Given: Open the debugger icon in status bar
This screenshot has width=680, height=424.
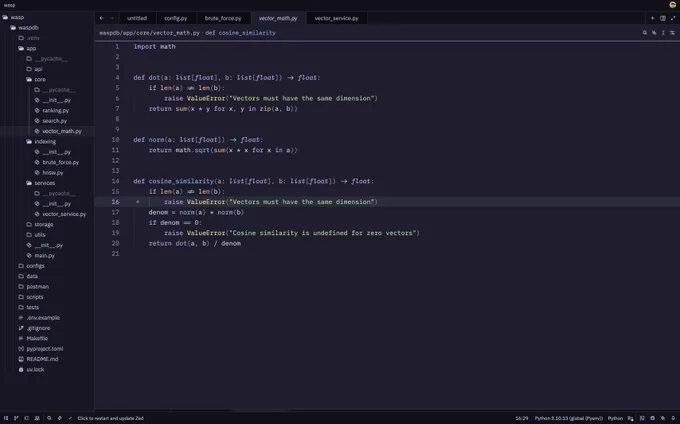Looking at the screenshot, I should pyautogui.click(x=59, y=418).
